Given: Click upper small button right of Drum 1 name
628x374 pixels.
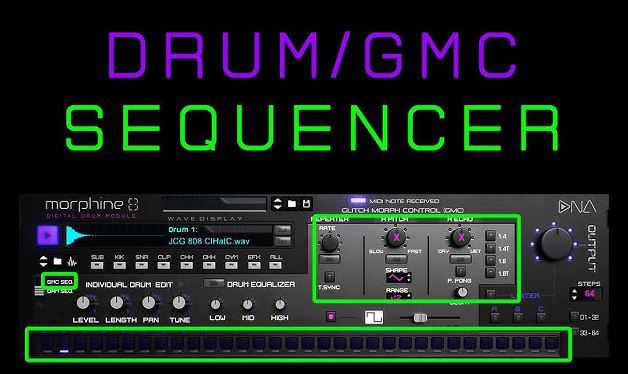Looking at the screenshot, I should (x=282, y=230).
